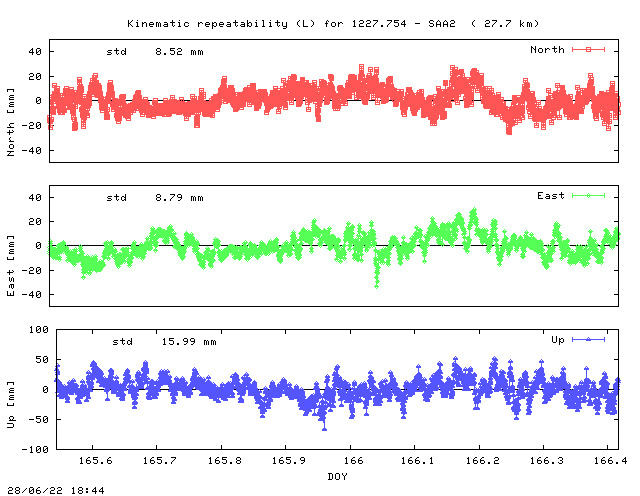This screenshot has width=640, height=496.
Task: Click the -20 tick on East axis
Action: pyautogui.click(x=32, y=270)
